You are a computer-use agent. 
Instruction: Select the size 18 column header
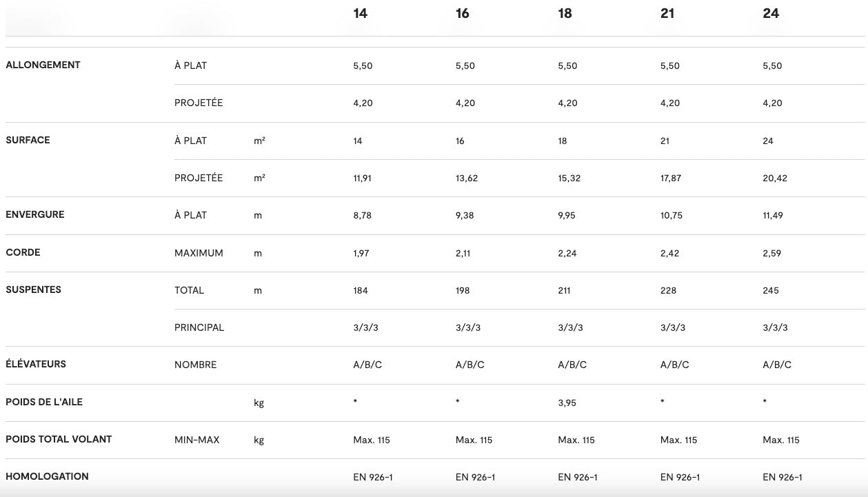(x=565, y=14)
